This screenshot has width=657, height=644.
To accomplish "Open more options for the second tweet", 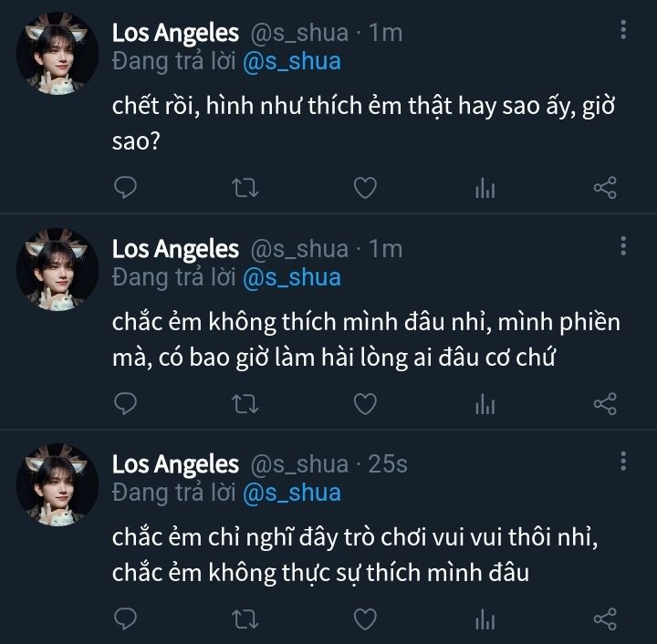I will coord(623,245).
